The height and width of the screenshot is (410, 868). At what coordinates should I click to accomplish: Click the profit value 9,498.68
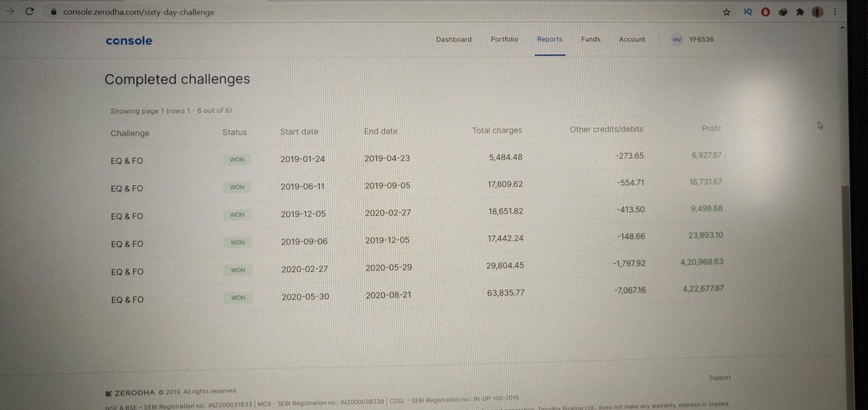[x=707, y=208]
